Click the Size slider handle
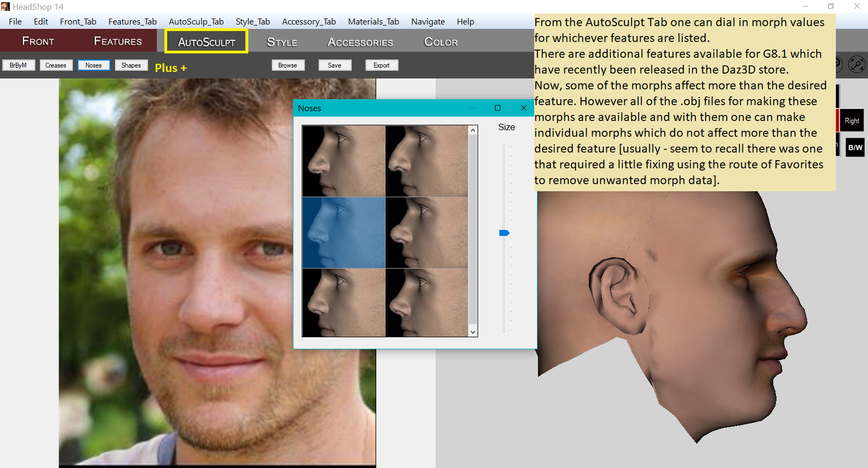 (x=504, y=233)
